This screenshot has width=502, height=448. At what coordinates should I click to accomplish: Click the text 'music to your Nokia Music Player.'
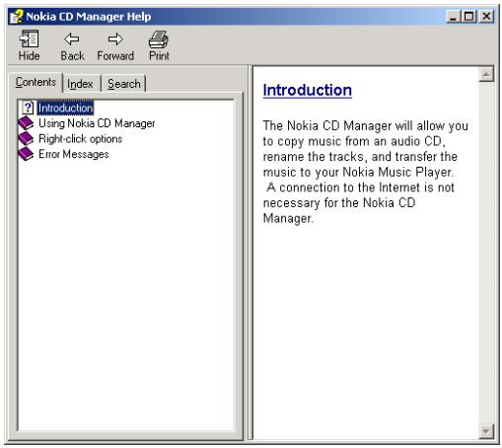click(358, 172)
